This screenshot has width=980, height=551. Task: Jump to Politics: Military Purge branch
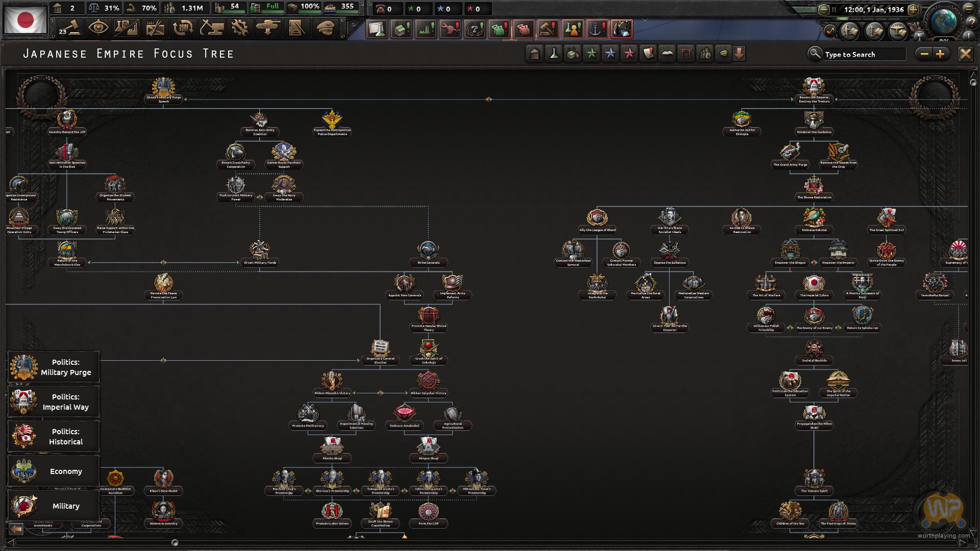click(54, 367)
